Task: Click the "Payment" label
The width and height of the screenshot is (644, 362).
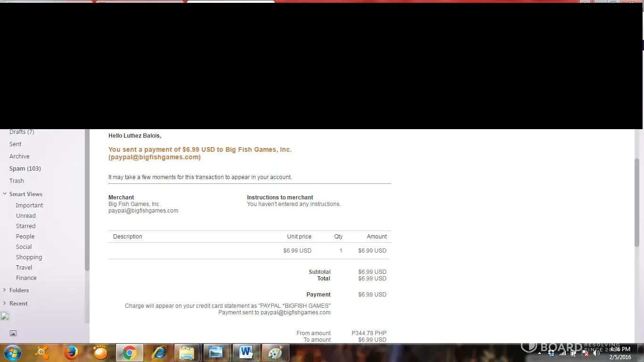Action: click(319, 295)
